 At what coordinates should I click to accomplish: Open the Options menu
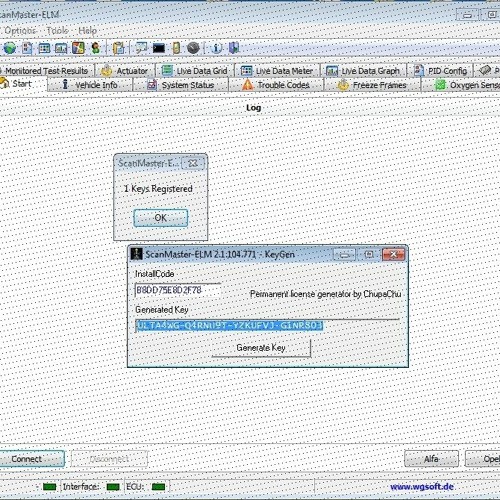tap(20, 31)
